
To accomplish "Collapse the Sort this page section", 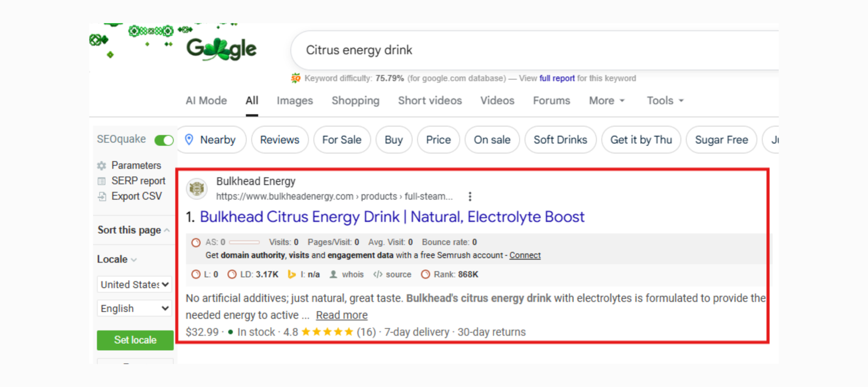I will tap(167, 230).
